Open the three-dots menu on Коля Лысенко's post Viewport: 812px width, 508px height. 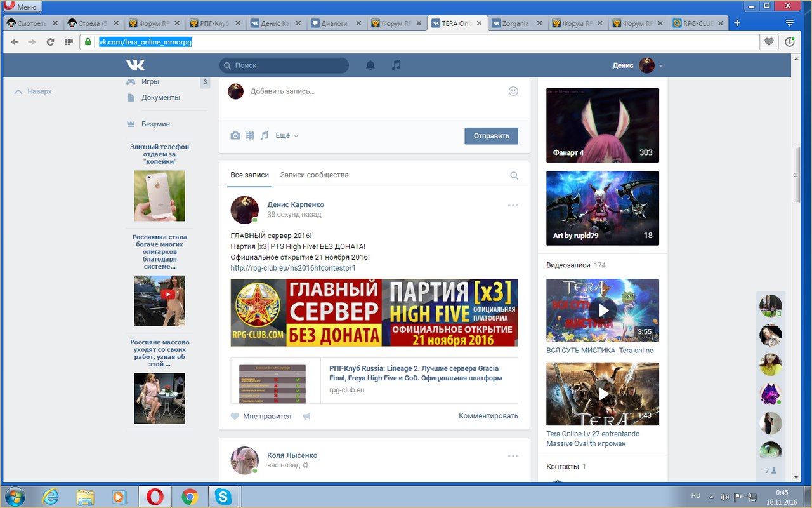coord(513,456)
